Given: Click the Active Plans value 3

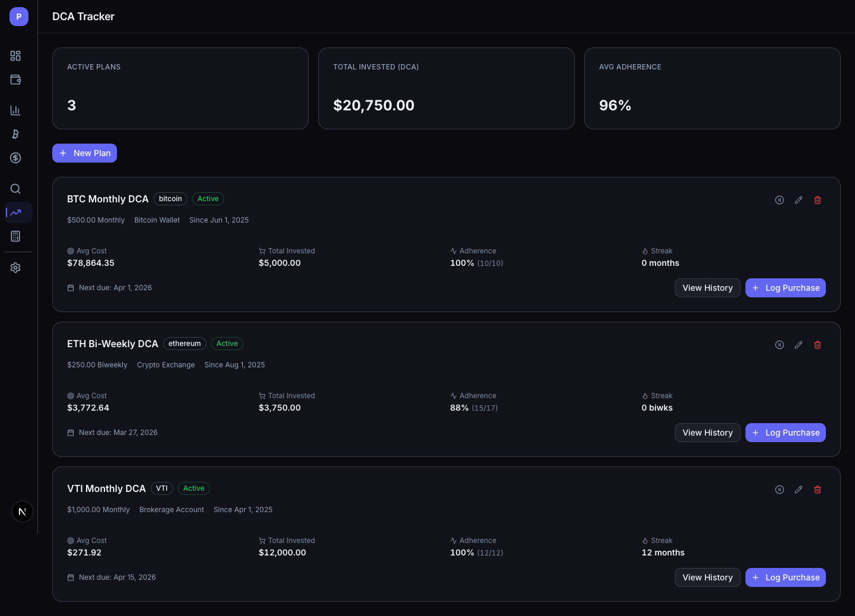Looking at the screenshot, I should click(72, 105).
